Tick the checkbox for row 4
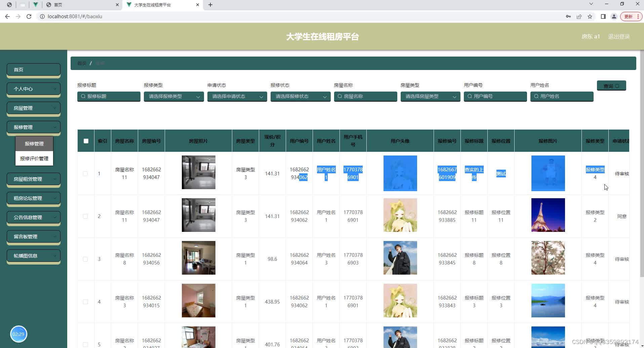This screenshot has width=644, height=348. click(85, 302)
